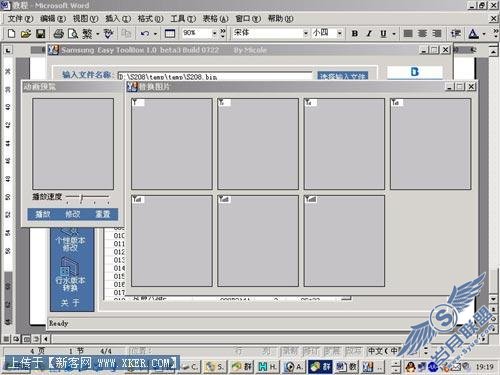Open the underline style dropdown arrow
This screenshot has width=500, height=375.
click(394, 33)
